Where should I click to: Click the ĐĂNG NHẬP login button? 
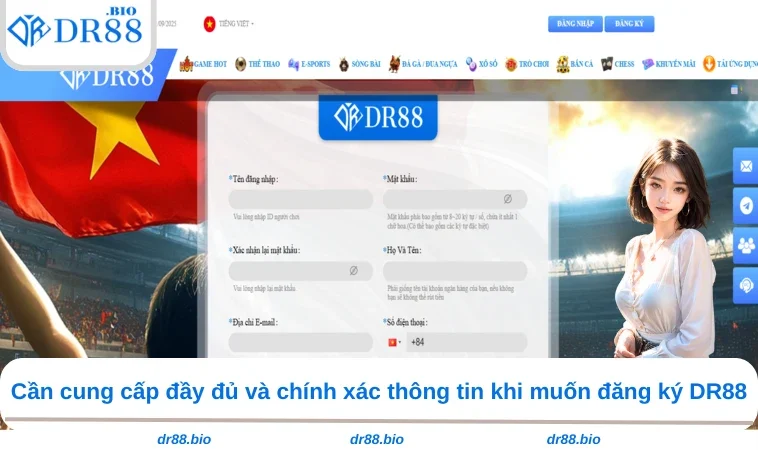click(x=575, y=24)
